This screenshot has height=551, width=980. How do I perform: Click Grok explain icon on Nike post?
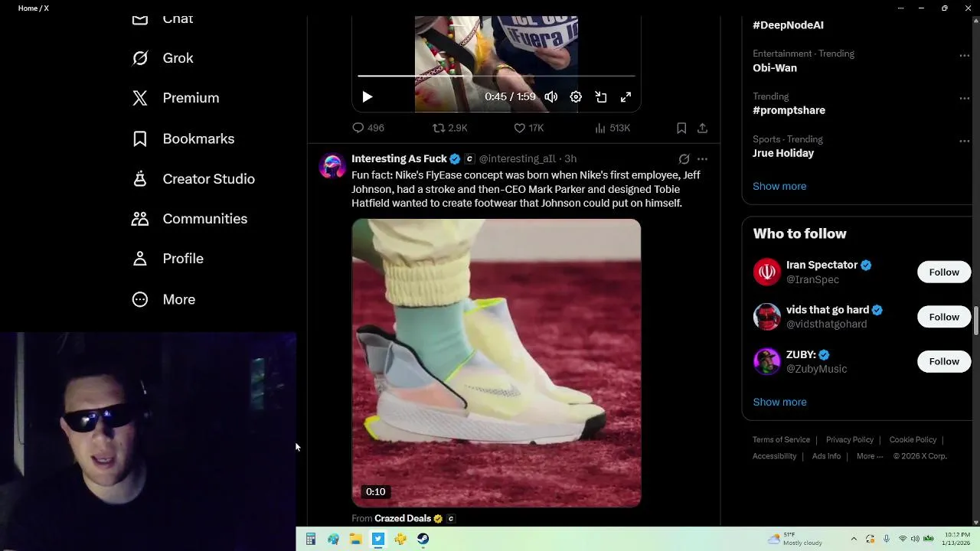(684, 159)
